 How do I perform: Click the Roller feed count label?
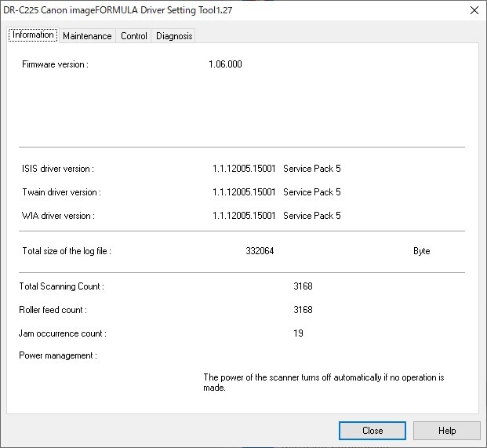click(x=53, y=310)
